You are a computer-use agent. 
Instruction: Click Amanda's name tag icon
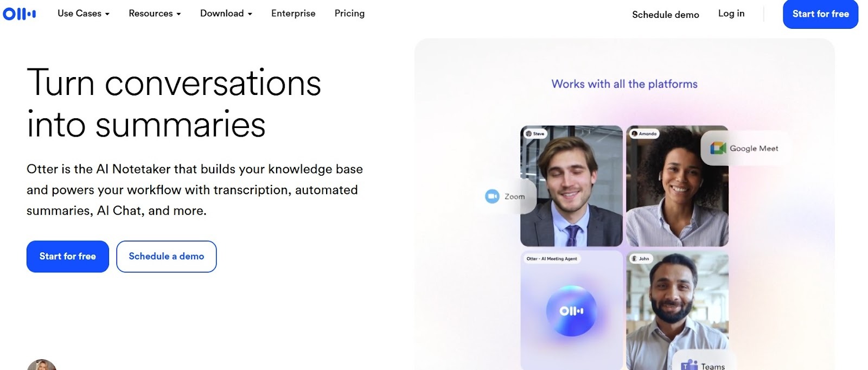634,133
